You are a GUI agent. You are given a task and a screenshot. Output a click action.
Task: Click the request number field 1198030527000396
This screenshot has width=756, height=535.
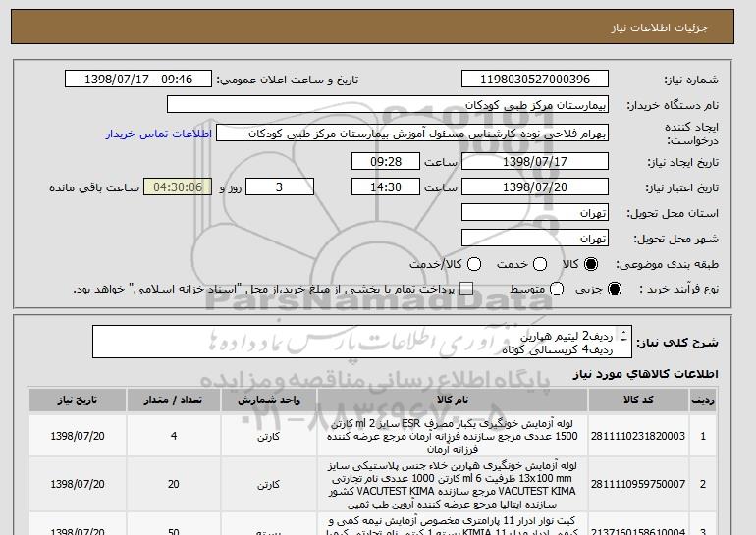tap(535, 80)
